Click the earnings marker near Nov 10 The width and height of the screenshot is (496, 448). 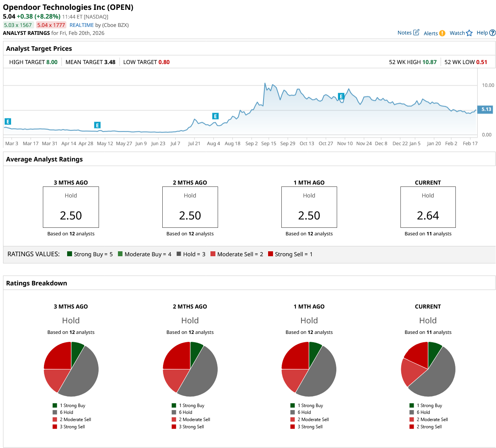(x=341, y=97)
